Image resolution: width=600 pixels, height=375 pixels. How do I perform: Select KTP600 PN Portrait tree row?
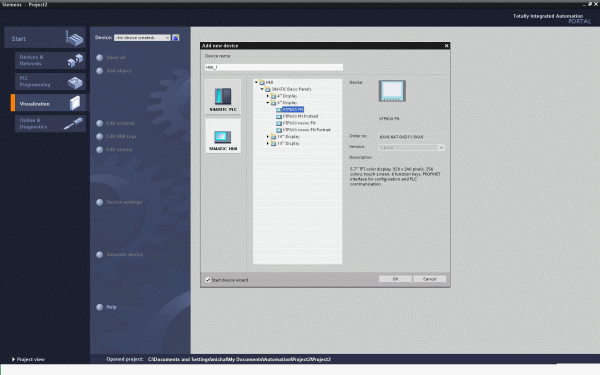(300, 116)
